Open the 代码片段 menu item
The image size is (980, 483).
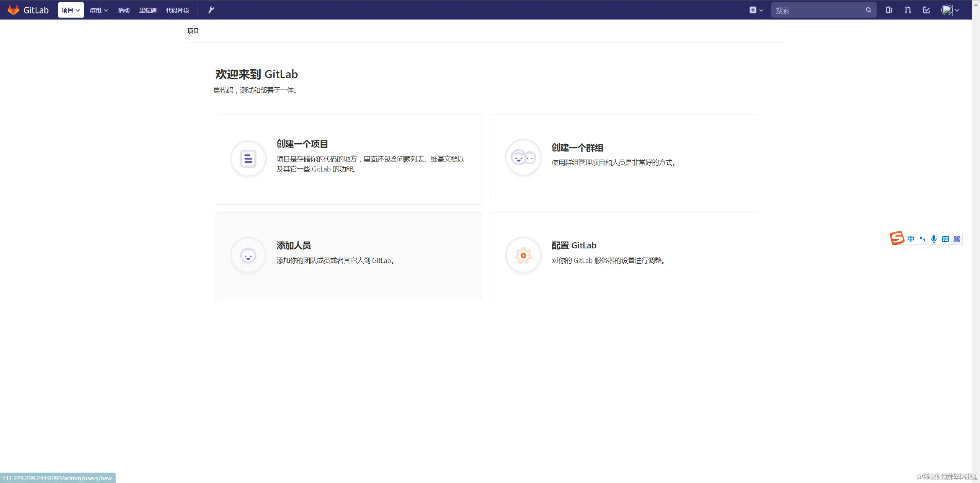177,10
